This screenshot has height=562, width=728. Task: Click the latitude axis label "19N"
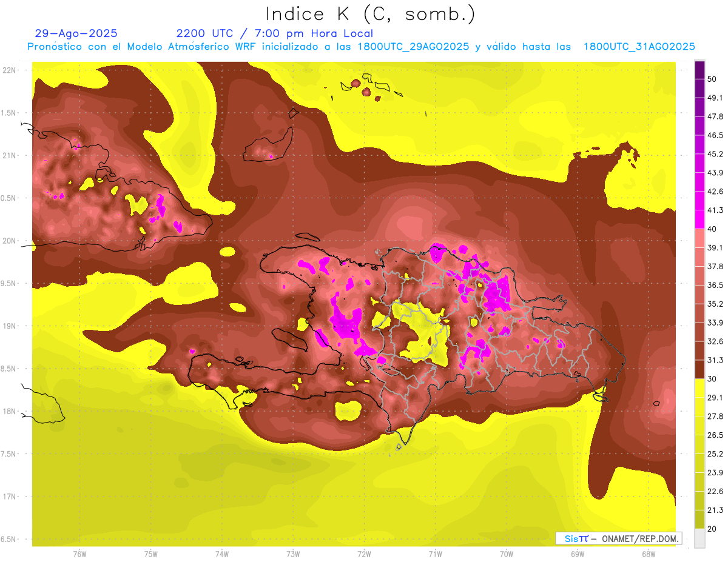9,326
